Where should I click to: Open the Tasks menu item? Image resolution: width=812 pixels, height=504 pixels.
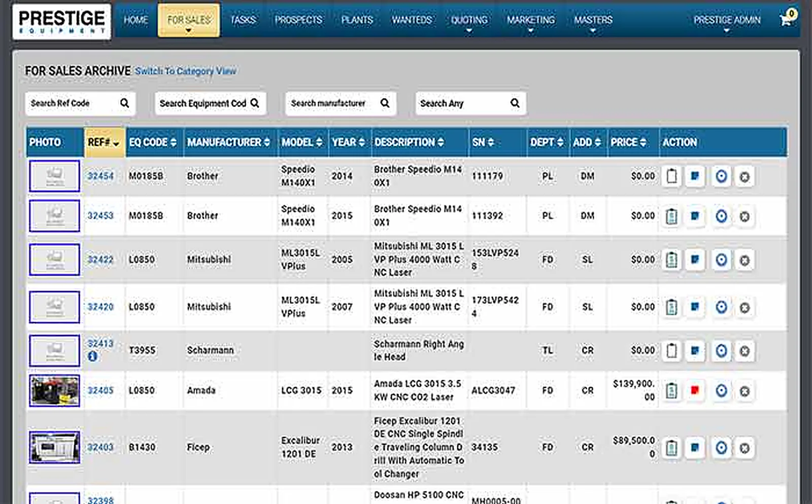[x=243, y=20]
